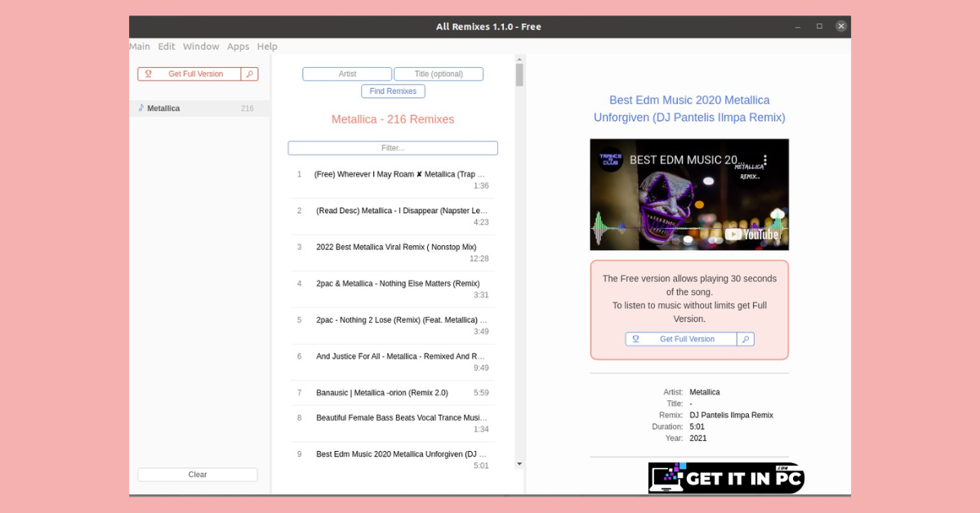
Task: Maximize the All Remixes window
Action: [x=819, y=26]
